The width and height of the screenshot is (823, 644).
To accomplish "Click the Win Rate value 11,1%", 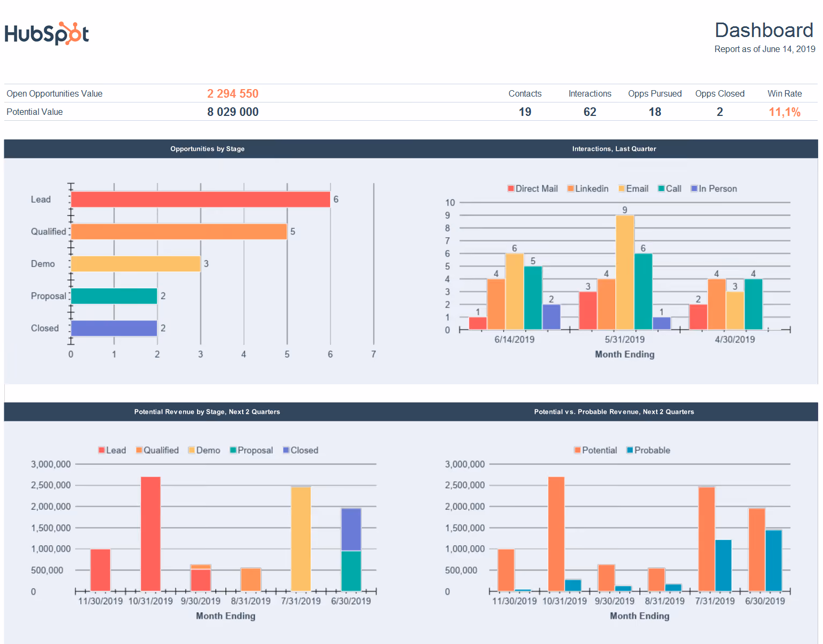I will tap(785, 112).
